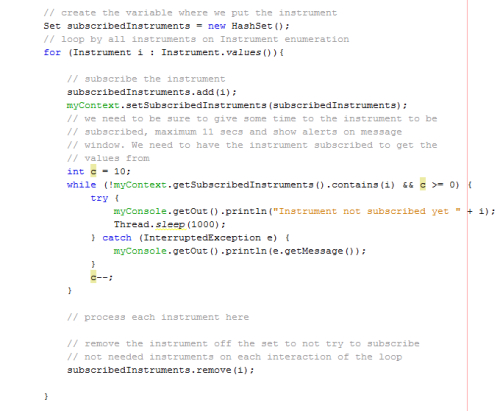Image resolution: width=500 pixels, height=411 pixels.
Task: Click Instrument.values() in the for loop
Action: click(x=219, y=52)
